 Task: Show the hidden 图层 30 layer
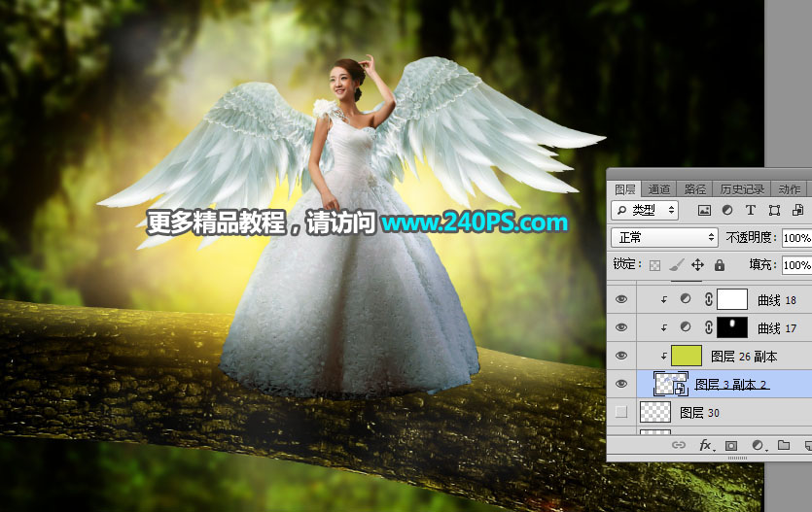621,412
